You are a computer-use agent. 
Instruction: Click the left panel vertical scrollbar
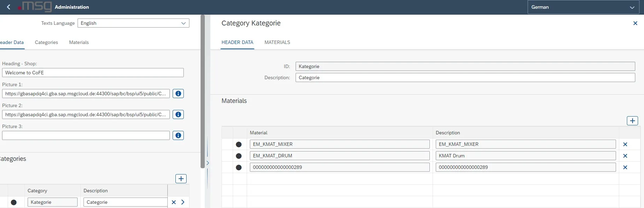(x=203, y=91)
